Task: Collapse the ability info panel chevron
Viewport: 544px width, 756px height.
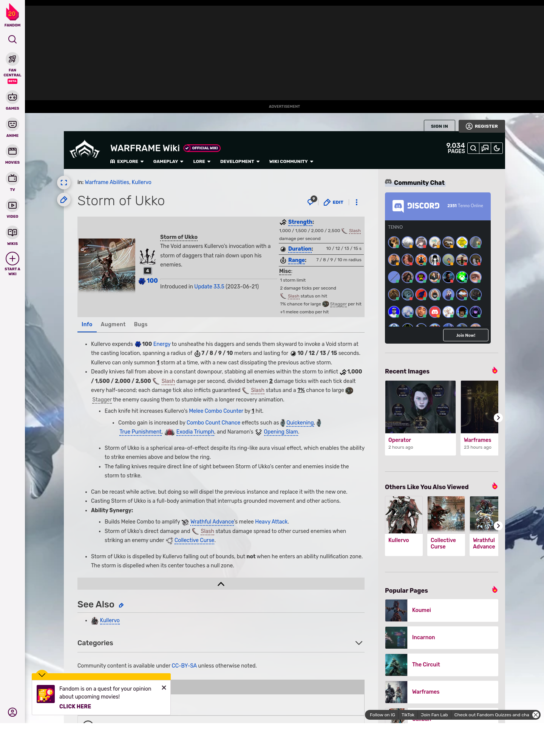Action: tap(221, 584)
